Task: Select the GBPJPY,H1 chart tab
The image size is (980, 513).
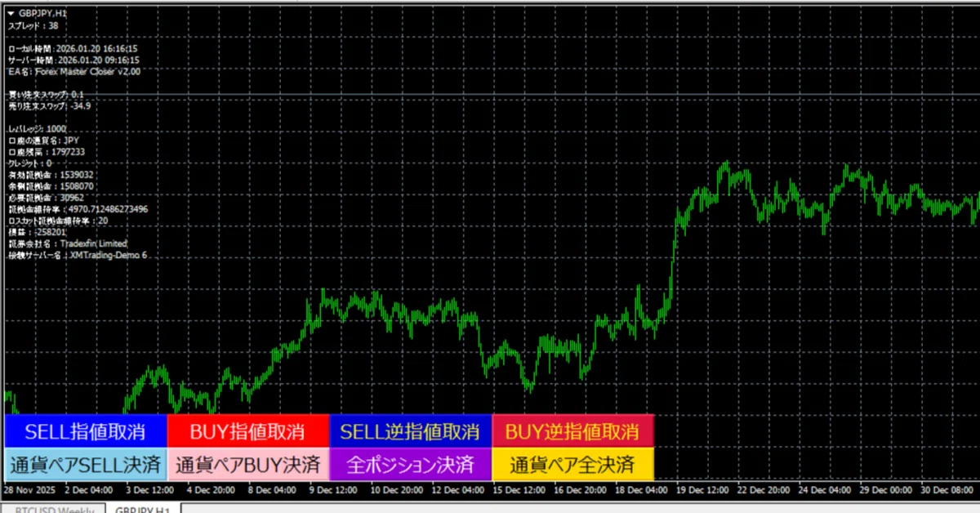Action: [142, 509]
